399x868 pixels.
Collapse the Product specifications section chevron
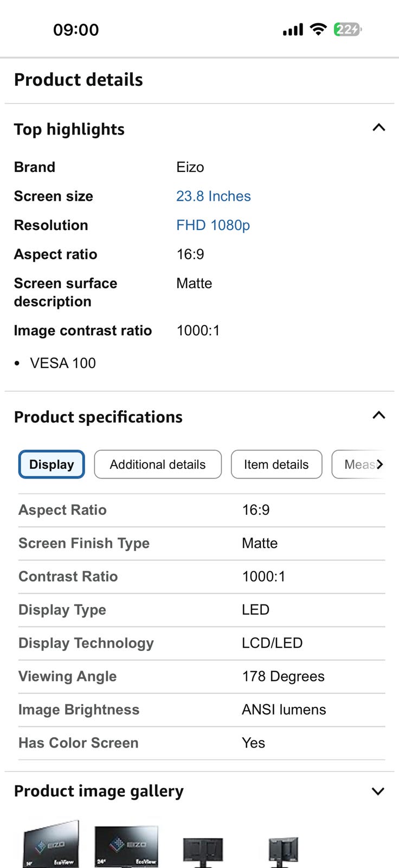[x=379, y=416]
